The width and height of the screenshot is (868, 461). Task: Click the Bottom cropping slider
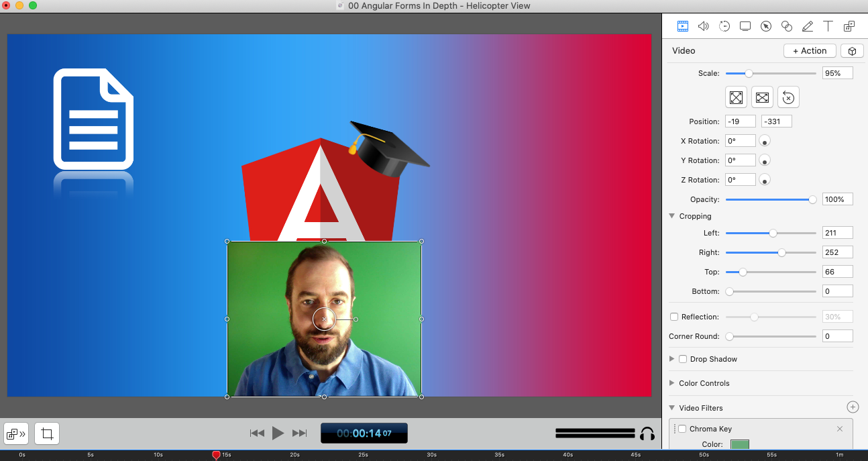coord(771,291)
